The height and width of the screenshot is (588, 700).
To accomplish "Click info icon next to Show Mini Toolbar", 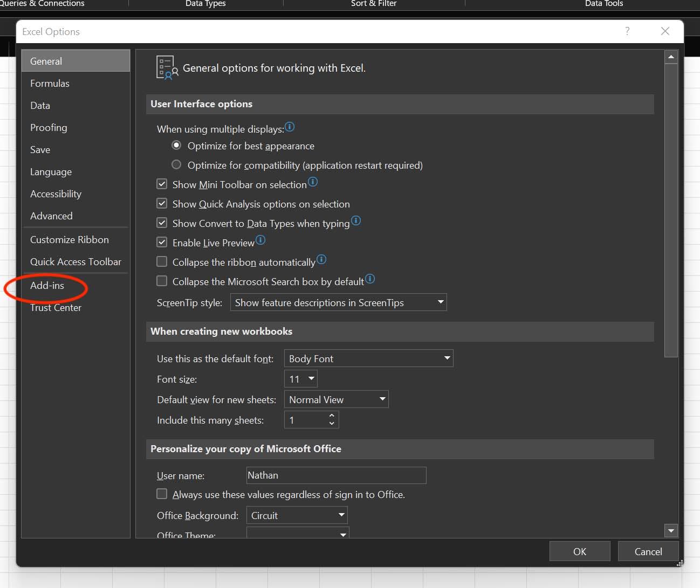I will click(313, 182).
